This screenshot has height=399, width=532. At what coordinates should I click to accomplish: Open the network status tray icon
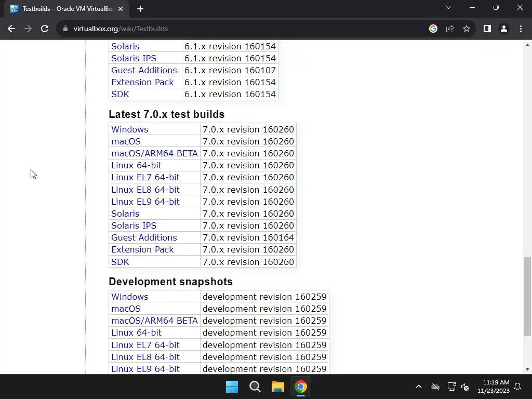pos(451,387)
